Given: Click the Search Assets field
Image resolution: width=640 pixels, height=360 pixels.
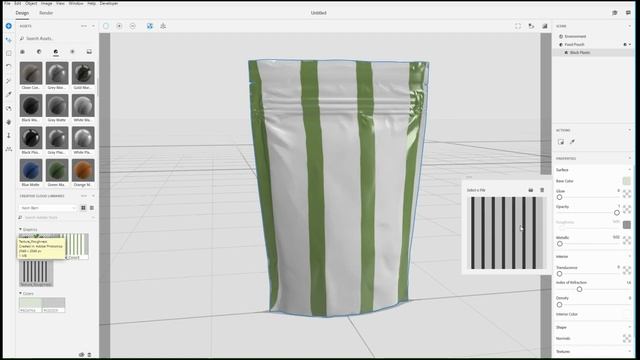Looking at the screenshot, I should pos(57,38).
